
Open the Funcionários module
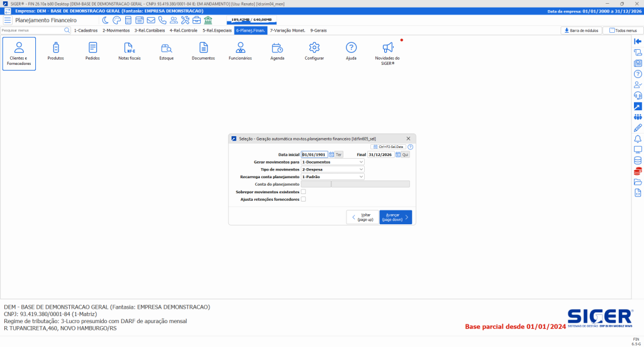240,52
